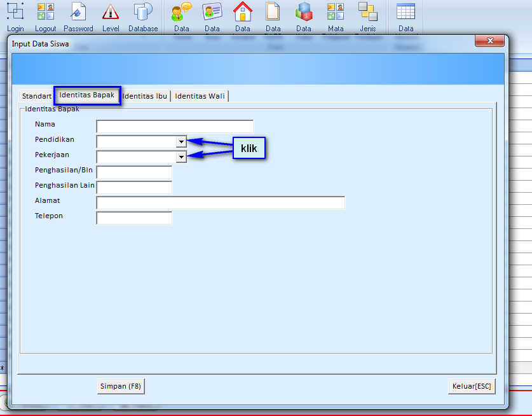Image resolution: width=532 pixels, height=416 pixels.
Task: Click the Data icon with colored cubes
Action: [304, 12]
